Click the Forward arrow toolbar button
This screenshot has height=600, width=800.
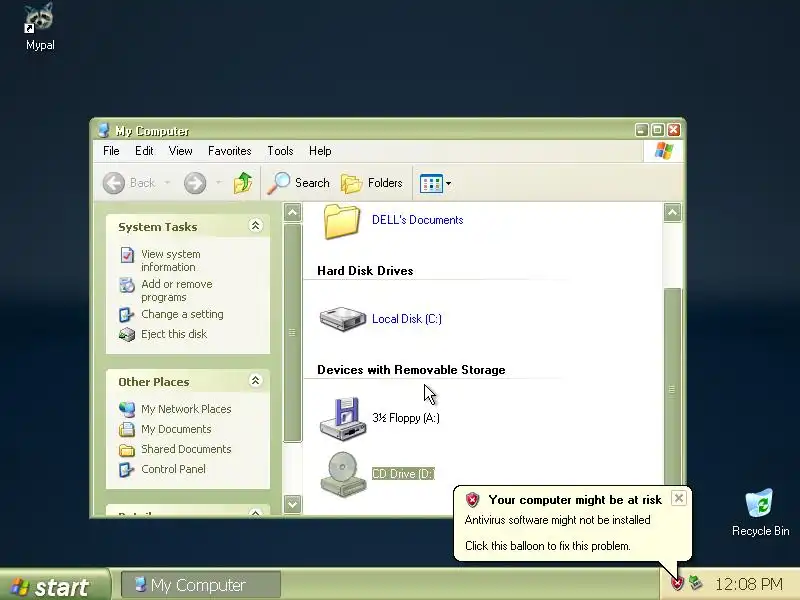pyautogui.click(x=195, y=183)
